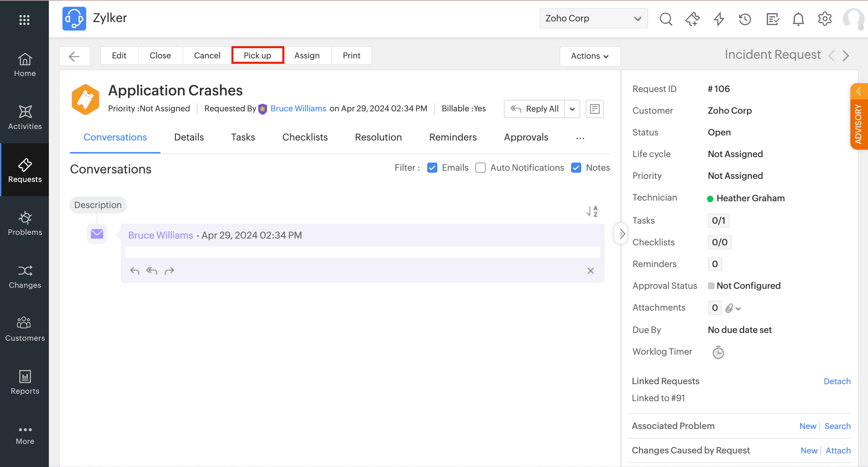
Task: Switch to the Checklists tab
Action: (x=305, y=137)
